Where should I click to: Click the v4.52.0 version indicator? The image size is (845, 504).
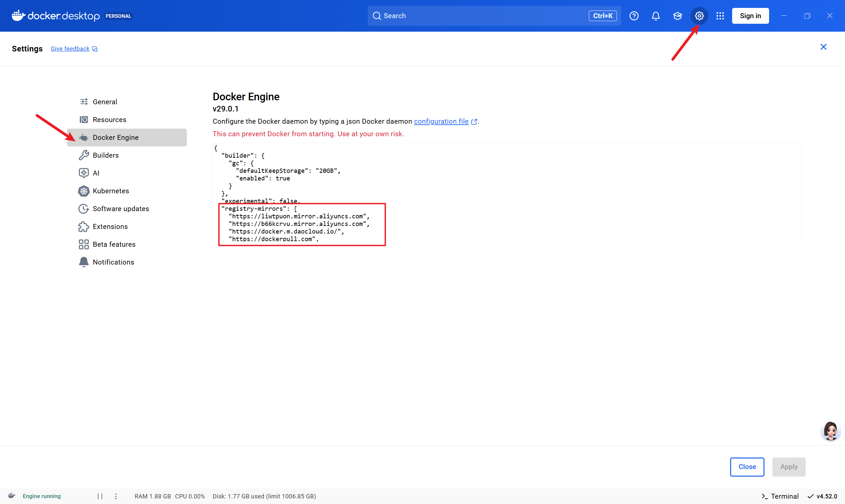823,496
